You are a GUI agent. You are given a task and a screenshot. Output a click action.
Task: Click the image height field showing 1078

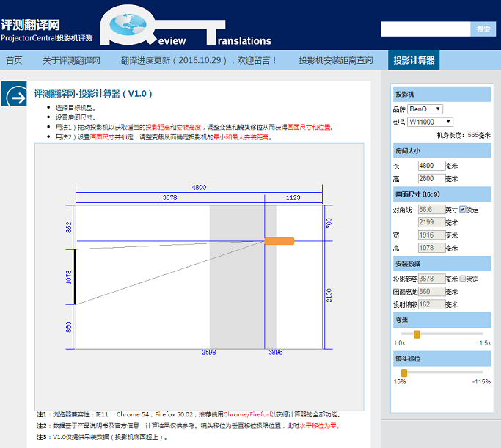(431, 248)
